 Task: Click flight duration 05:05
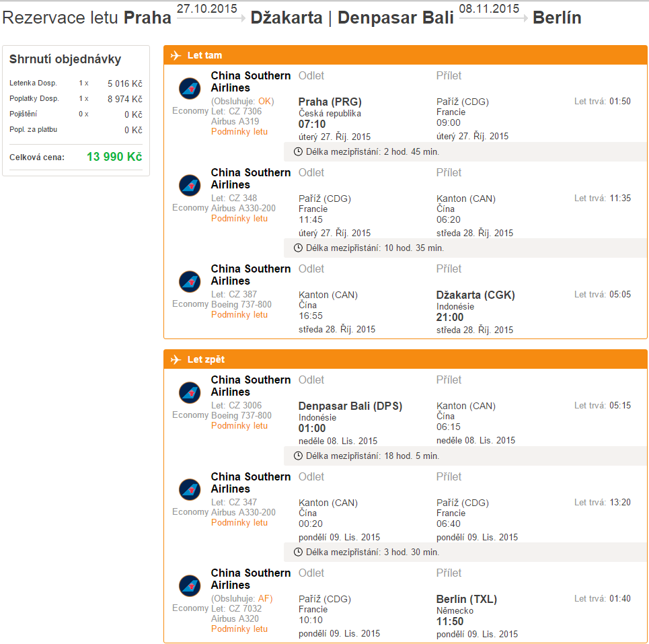point(620,295)
